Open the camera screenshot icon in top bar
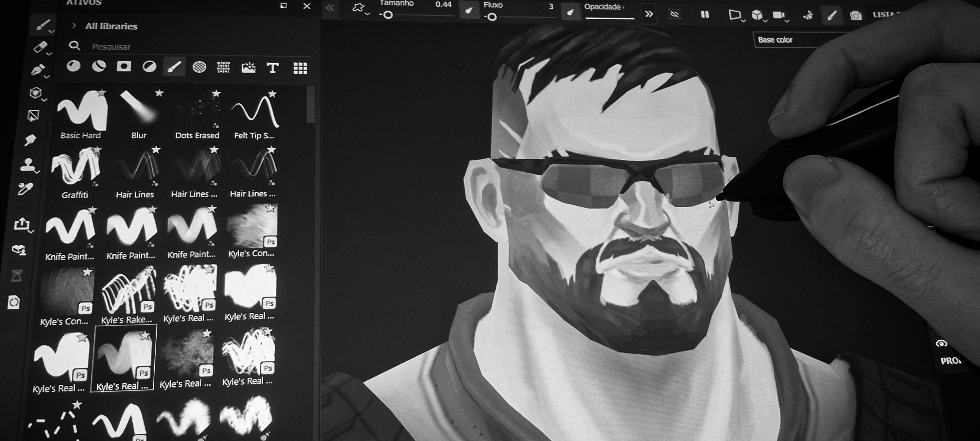Screen dimensions: 980x441 point(856,16)
